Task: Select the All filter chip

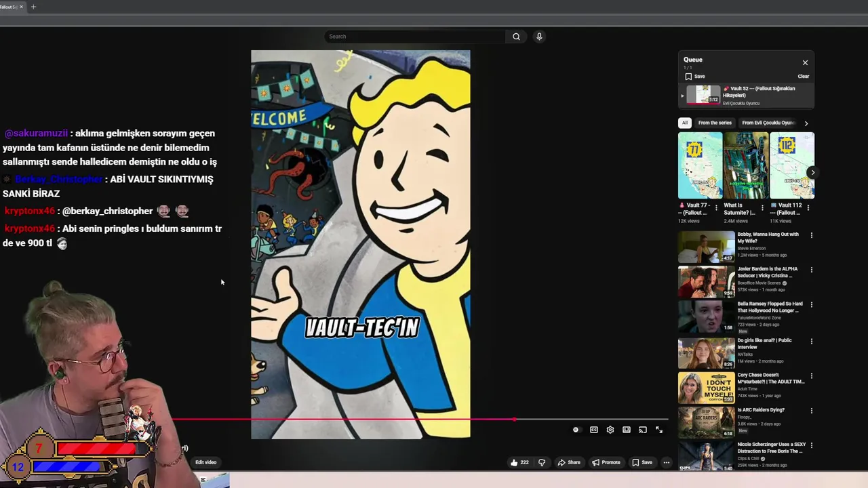Action: point(684,123)
